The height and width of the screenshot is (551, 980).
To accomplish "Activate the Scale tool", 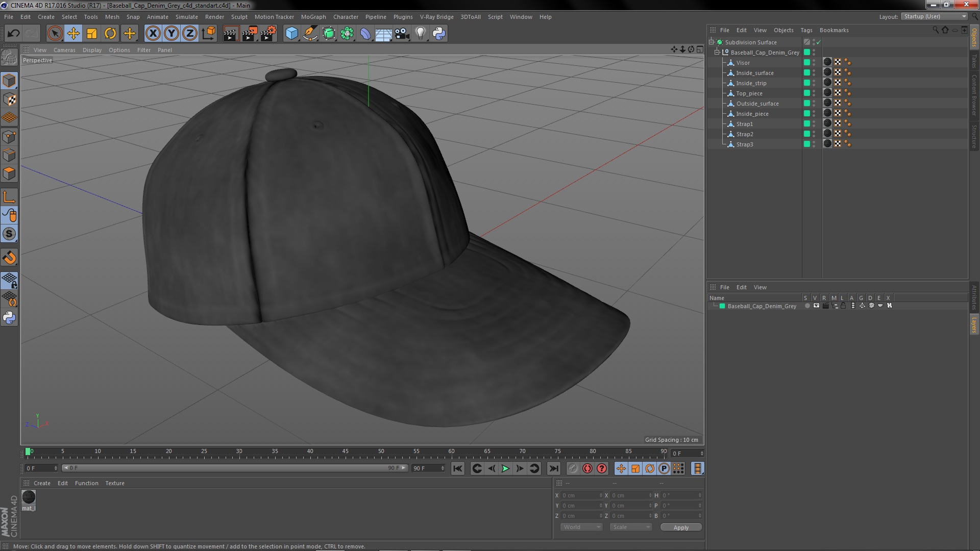I will coord(92,34).
